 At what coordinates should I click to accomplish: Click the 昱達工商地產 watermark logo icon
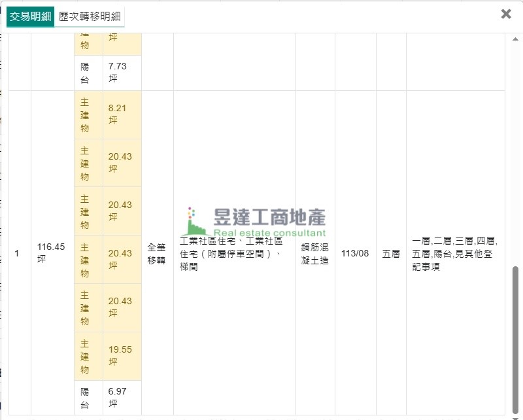click(195, 222)
